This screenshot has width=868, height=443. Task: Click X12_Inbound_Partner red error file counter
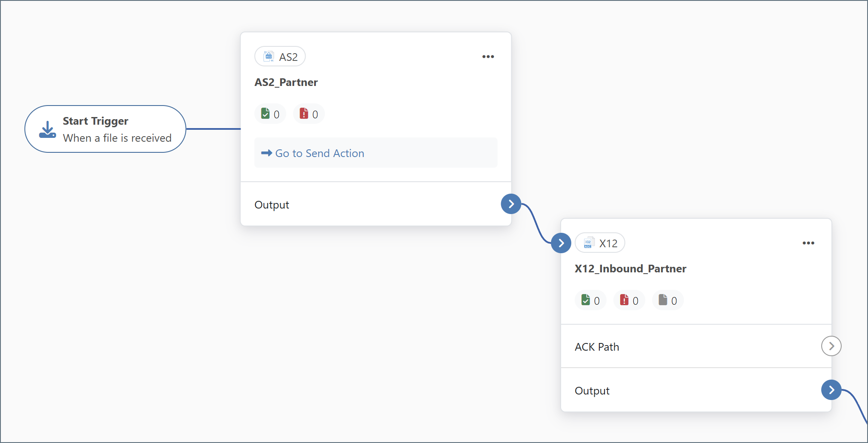(629, 300)
